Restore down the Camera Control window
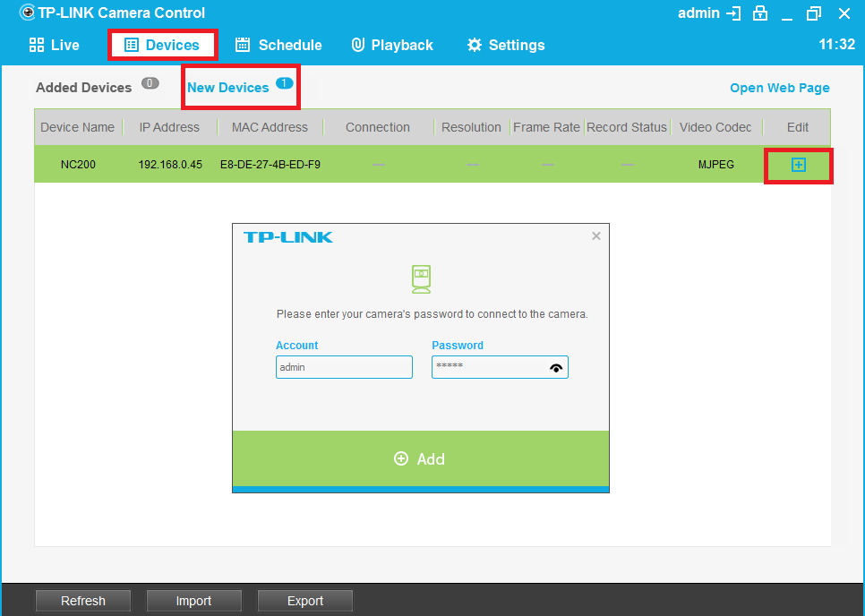865x616 pixels. [x=814, y=13]
